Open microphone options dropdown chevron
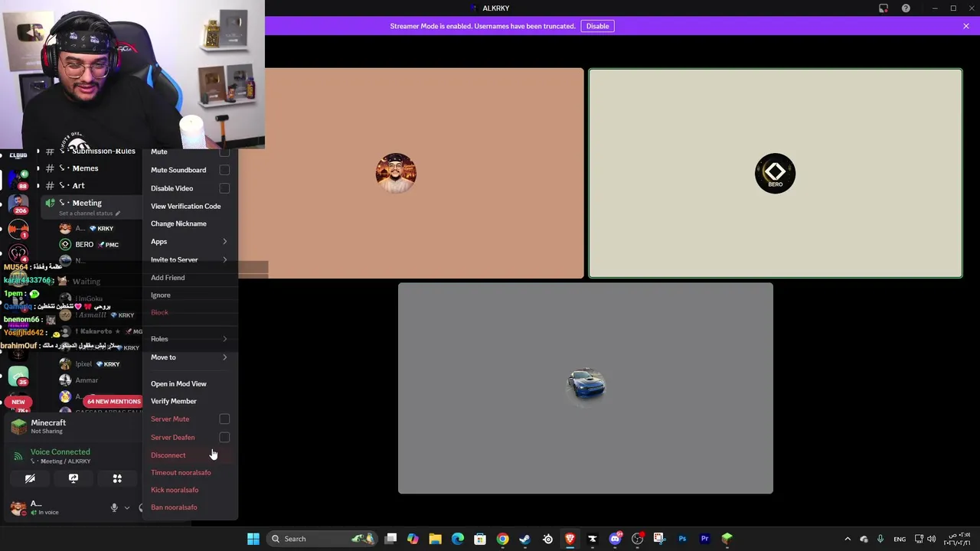Viewport: 980px width, 551px height. click(x=127, y=507)
